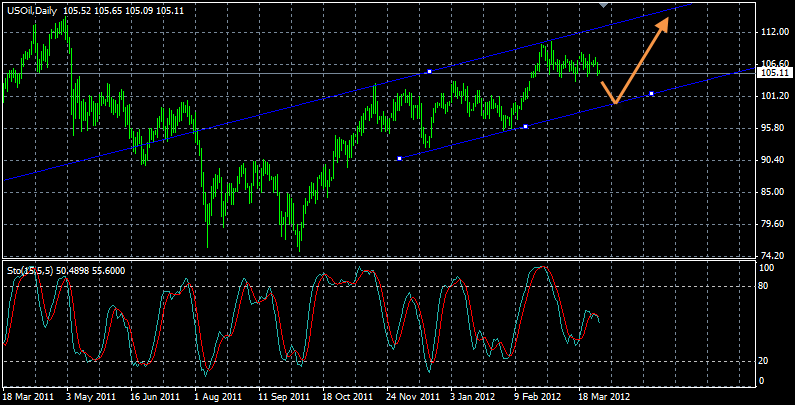Click the current price label 105.11
The image size is (795, 405).
click(774, 73)
